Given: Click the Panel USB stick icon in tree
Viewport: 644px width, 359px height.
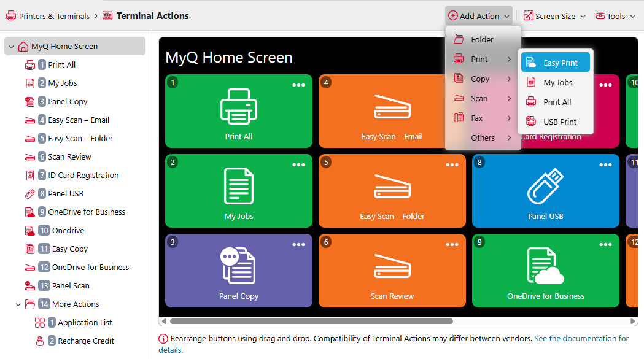Looking at the screenshot, I should click(x=30, y=194).
